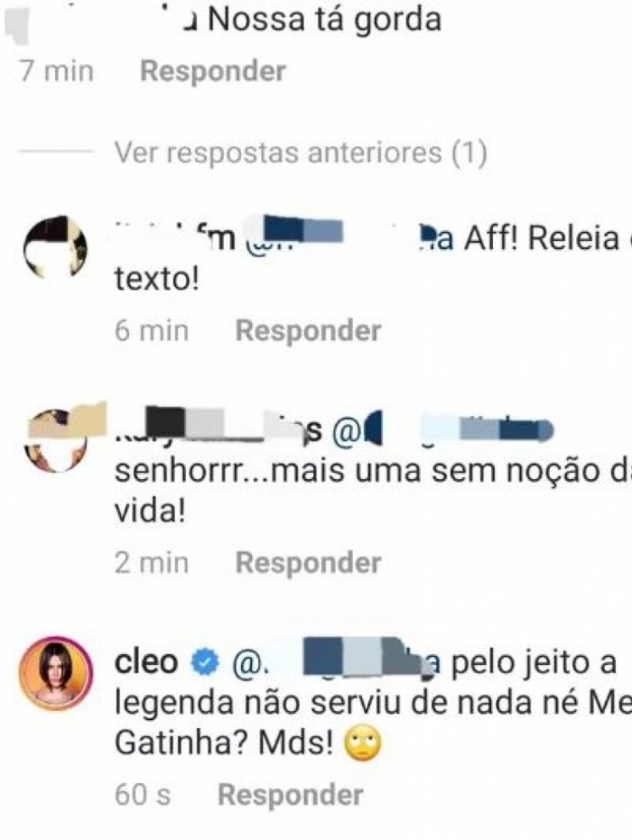Click the '7 min' timestamp
This screenshot has height=840, width=632.
click(56, 70)
